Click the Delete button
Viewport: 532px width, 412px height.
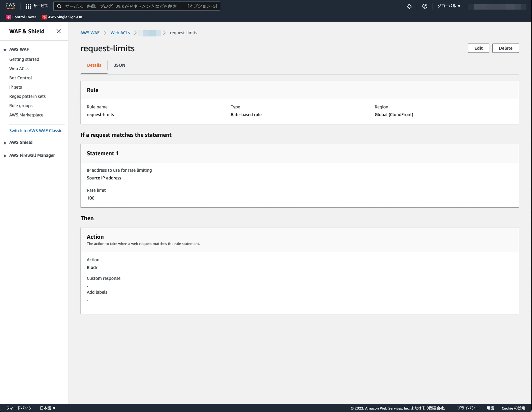[x=506, y=48]
